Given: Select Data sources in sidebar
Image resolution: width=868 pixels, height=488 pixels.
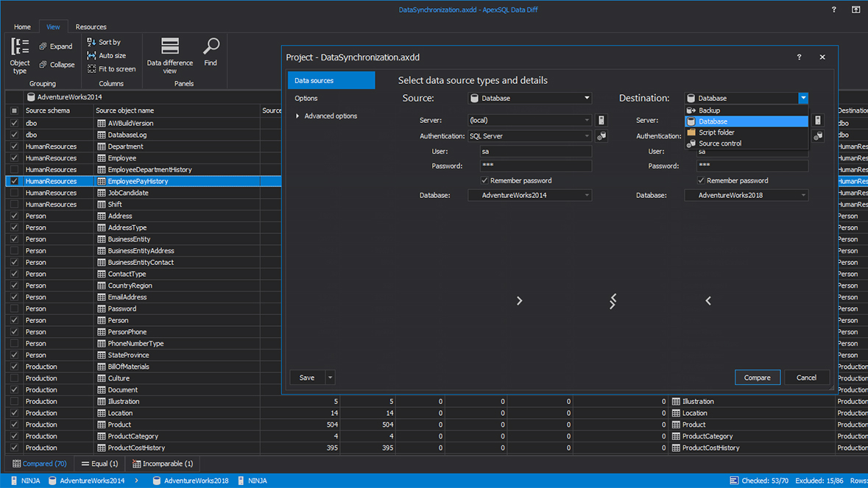Looking at the screenshot, I should coord(331,80).
